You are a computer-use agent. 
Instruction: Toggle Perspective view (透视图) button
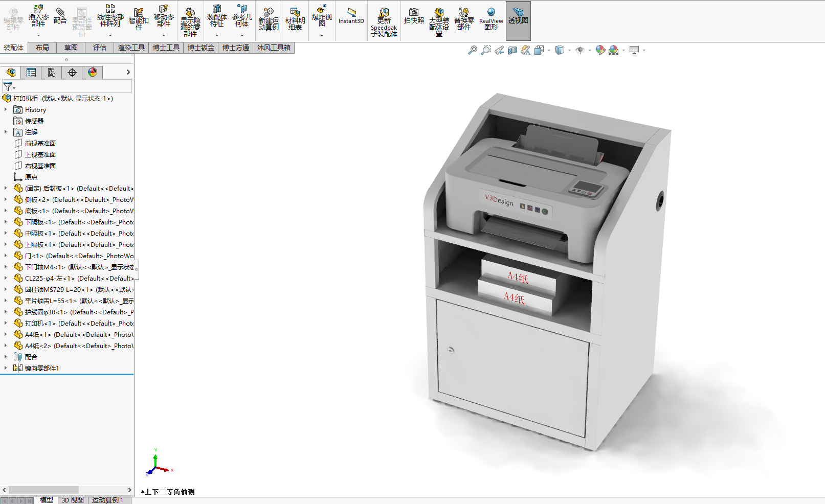click(x=518, y=20)
